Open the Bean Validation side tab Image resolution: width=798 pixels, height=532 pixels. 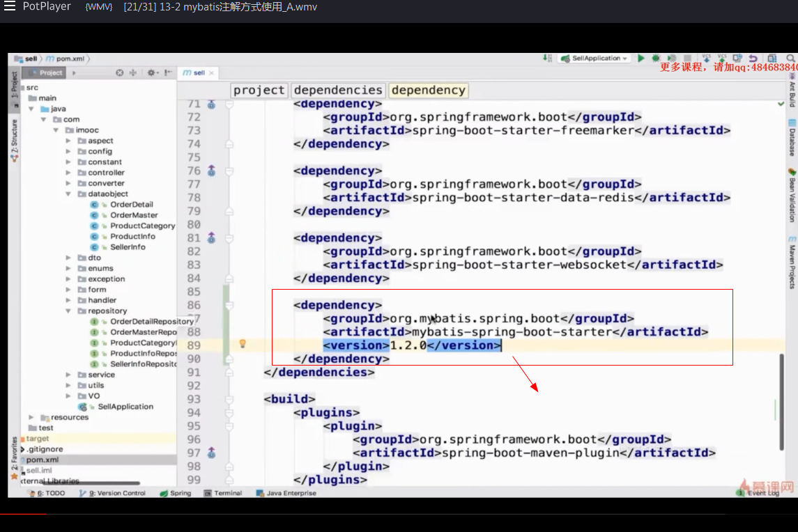[x=792, y=195]
